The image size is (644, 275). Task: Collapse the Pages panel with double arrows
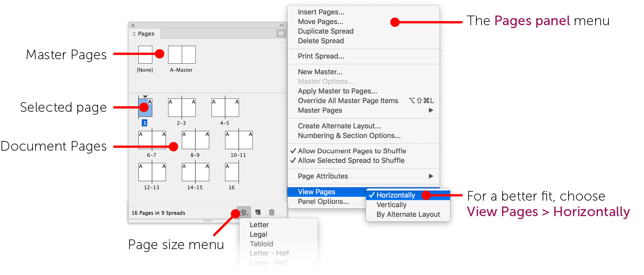[282, 25]
